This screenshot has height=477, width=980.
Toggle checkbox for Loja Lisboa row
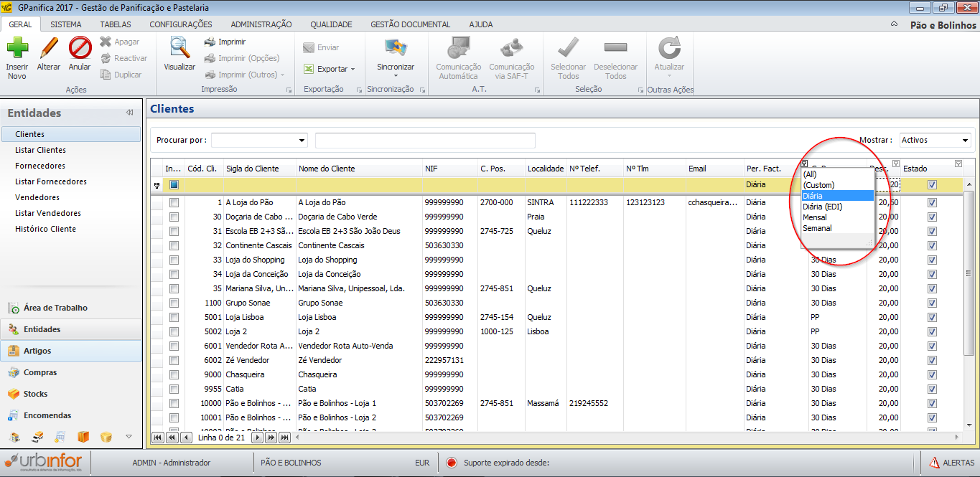pyautogui.click(x=174, y=318)
